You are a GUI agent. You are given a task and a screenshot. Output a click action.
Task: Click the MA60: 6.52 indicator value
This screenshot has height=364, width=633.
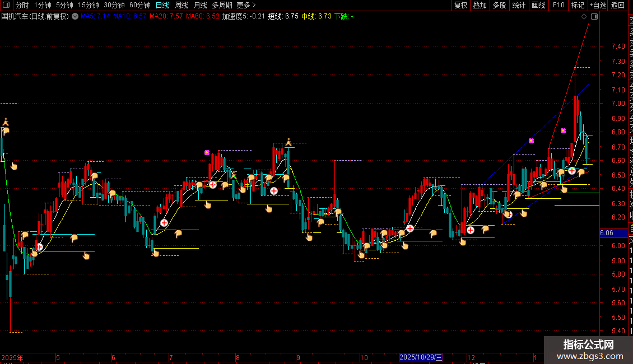click(203, 17)
